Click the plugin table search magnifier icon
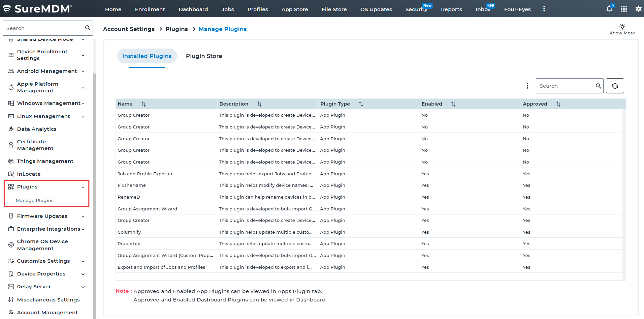 click(598, 86)
